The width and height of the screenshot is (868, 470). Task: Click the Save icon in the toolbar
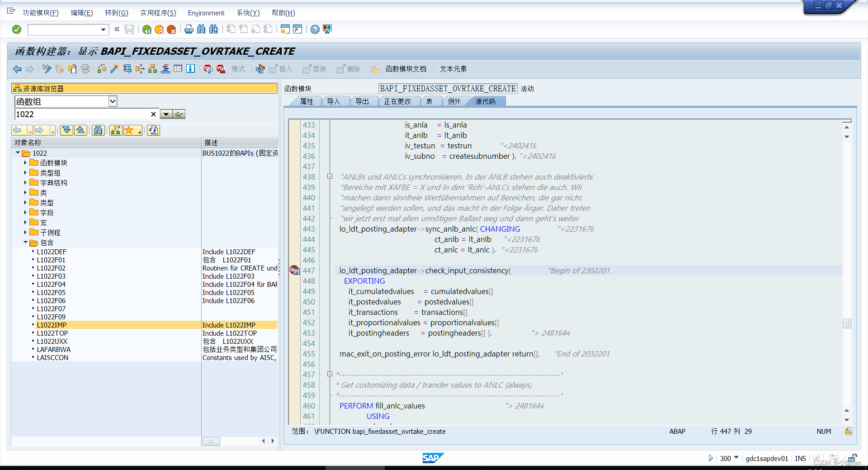pyautogui.click(x=129, y=29)
